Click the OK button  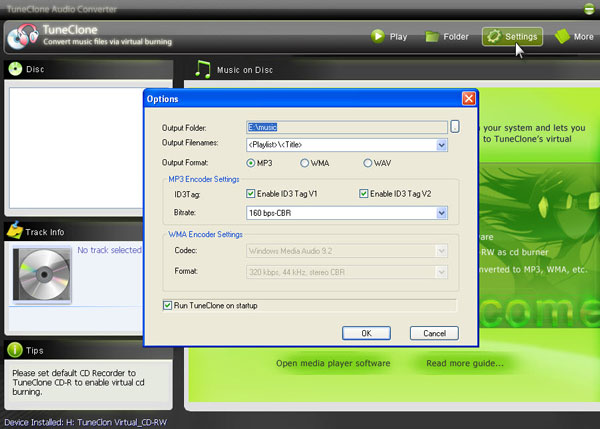[366, 333]
